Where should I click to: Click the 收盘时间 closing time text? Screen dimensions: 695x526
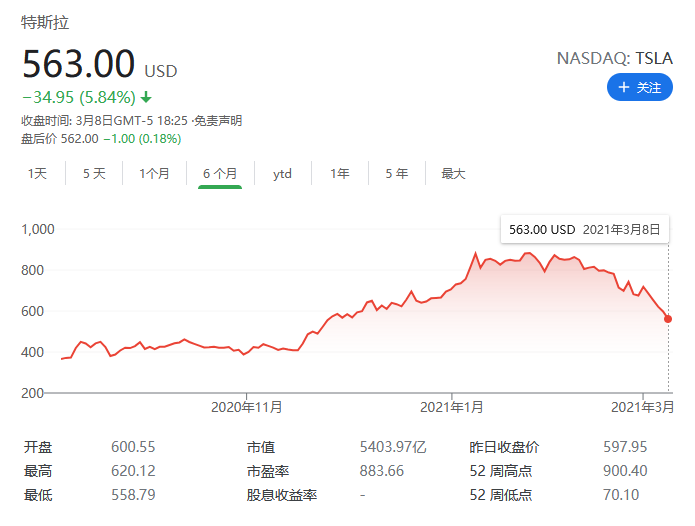pos(104,121)
